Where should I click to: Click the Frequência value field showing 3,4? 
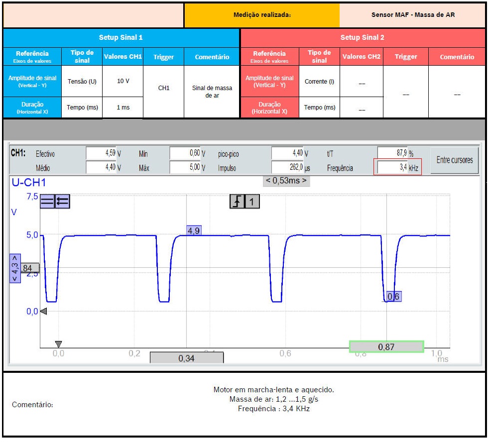click(392, 168)
